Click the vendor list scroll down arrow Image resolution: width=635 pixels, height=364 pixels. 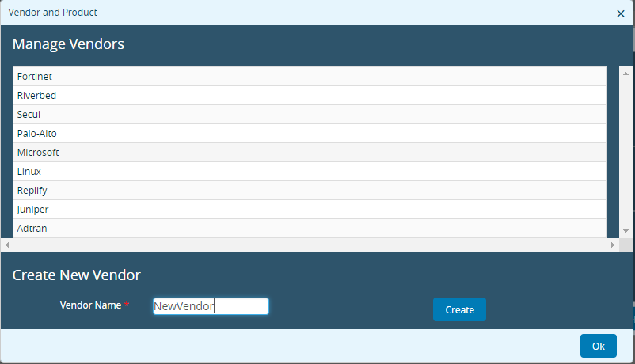point(625,231)
